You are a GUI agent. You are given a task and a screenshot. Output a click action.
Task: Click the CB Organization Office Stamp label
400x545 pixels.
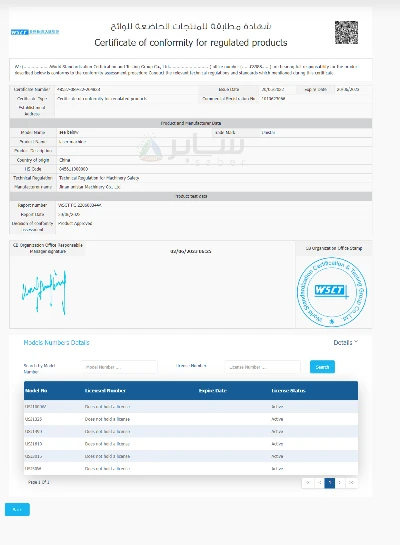pos(334,248)
